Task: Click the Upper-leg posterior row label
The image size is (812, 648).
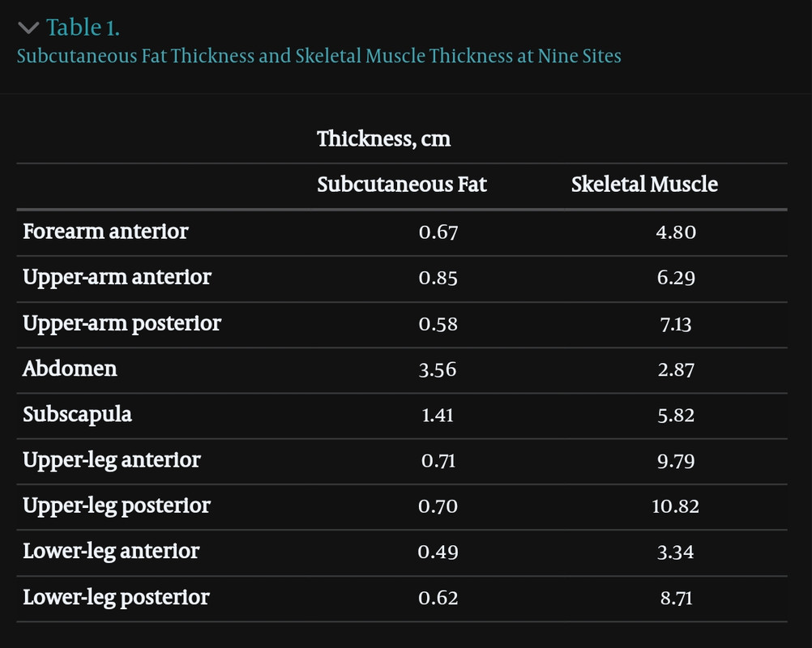Action: coord(117,505)
